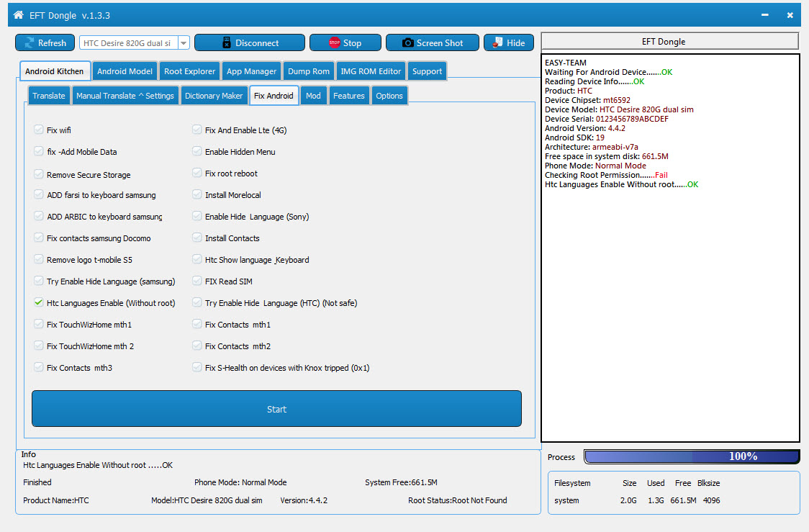Click the HTC Desire 820G device field
This screenshot has height=532, width=809.
point(129,42)
